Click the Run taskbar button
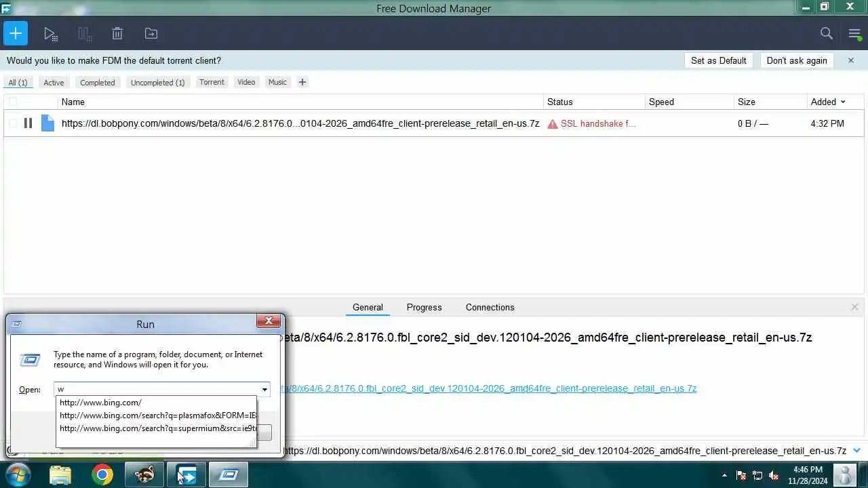868x488 pixels. coord(229,474)
